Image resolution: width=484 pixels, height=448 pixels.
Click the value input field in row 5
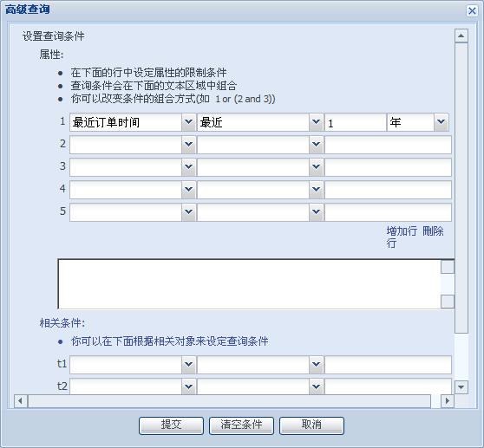(388, 212)
